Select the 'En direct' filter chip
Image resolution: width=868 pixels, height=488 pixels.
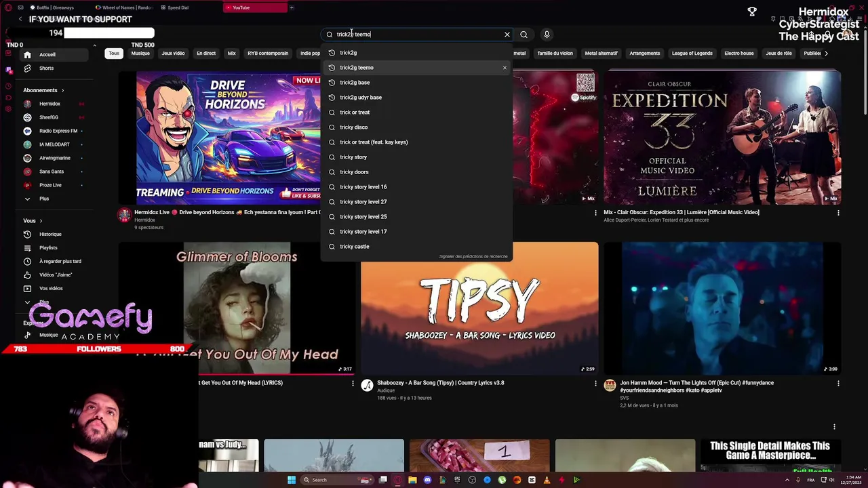(x=206, y=53)
